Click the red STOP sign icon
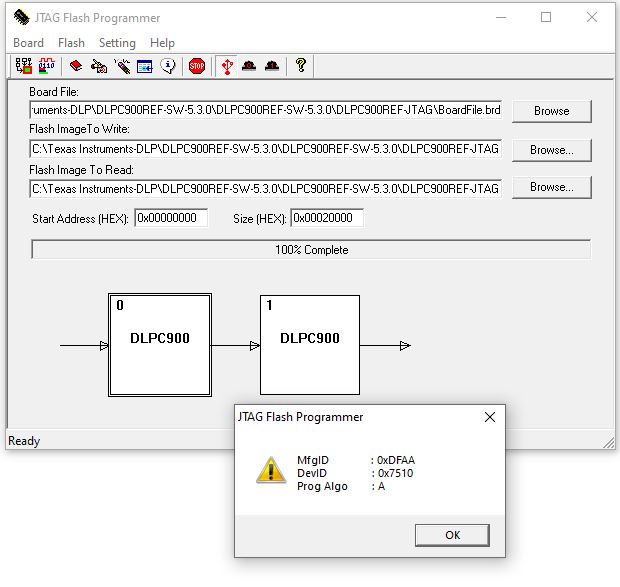620x587 pixels. [x=197, y=66]
